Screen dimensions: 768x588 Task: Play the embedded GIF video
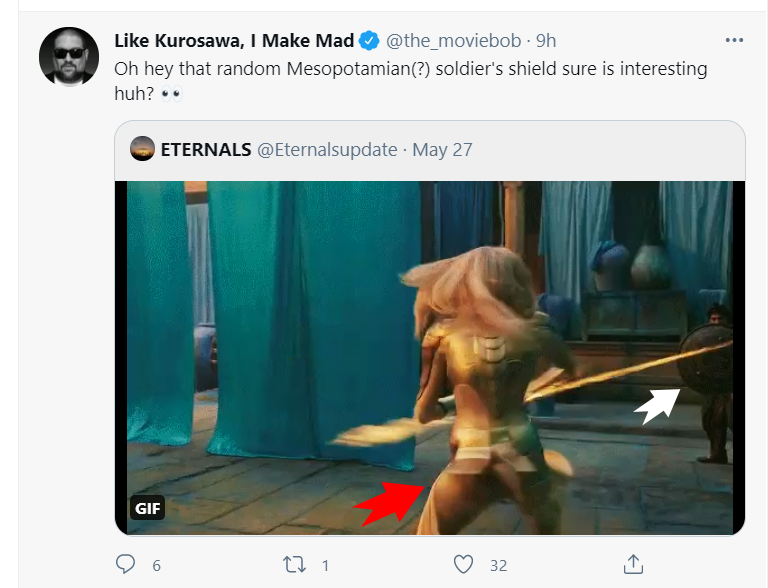pos(430,357)
